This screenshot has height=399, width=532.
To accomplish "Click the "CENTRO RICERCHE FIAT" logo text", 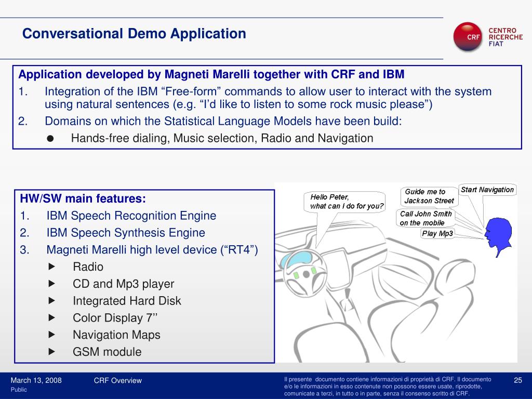I will (x=505, y=37).
